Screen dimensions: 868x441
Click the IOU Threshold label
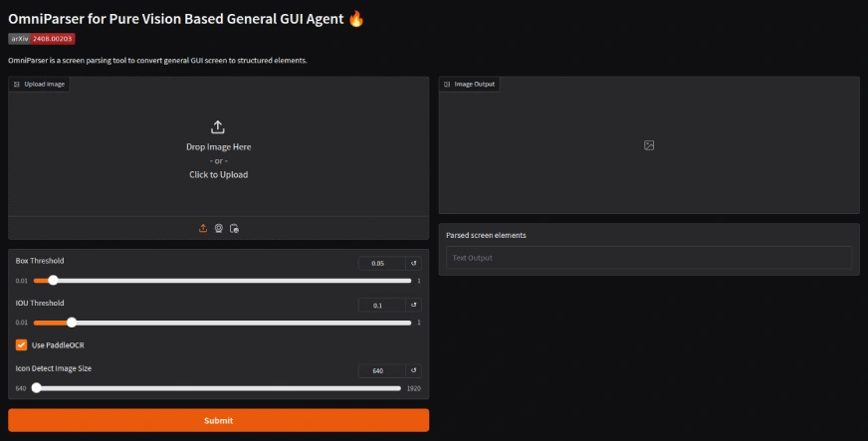pos(40,303)
